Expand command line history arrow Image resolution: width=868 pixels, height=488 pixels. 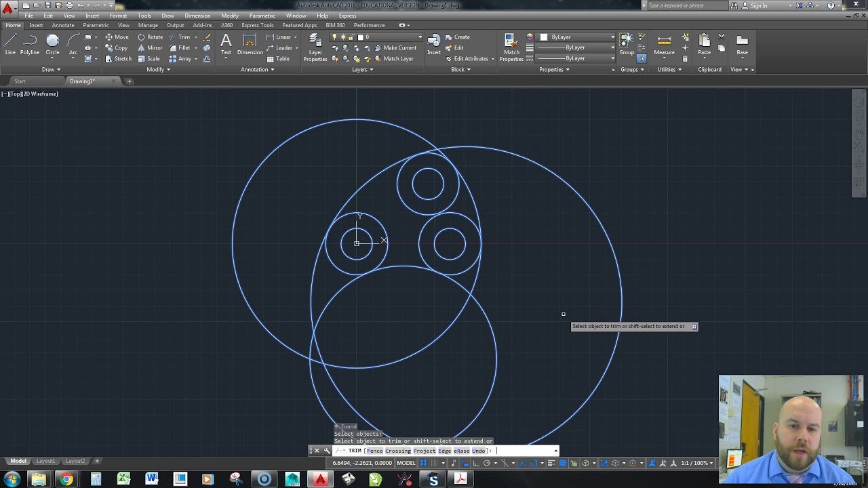pos(556,451)
